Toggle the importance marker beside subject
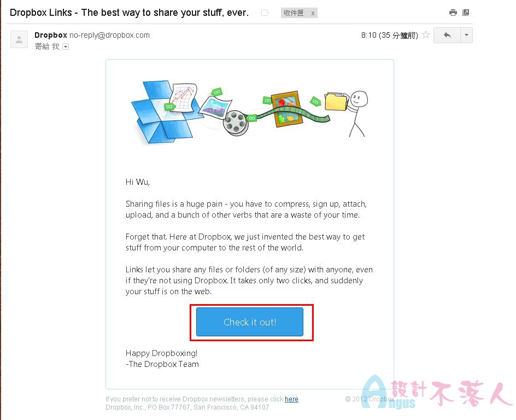 click(265, 13)
